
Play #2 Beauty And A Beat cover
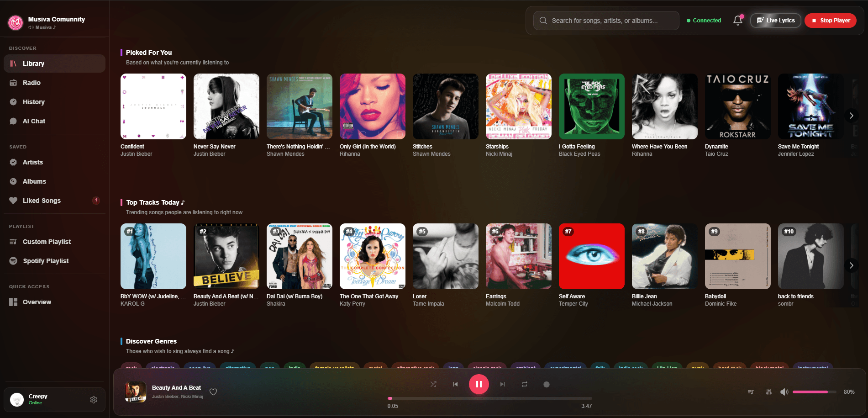coord(226,256)
